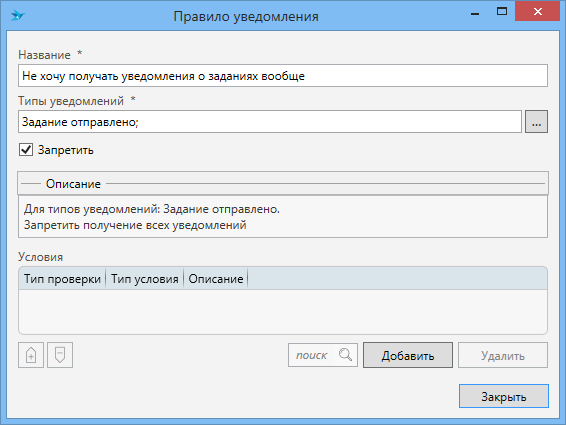Collapse the Описание group header
The height and width of the screenshot is (425, 566).
[283, 183]
